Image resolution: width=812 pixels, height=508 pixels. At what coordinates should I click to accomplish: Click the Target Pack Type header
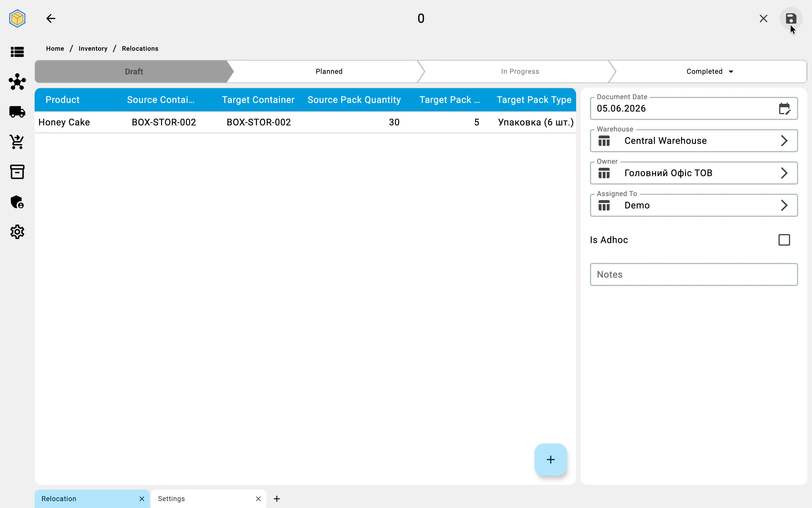534,100
